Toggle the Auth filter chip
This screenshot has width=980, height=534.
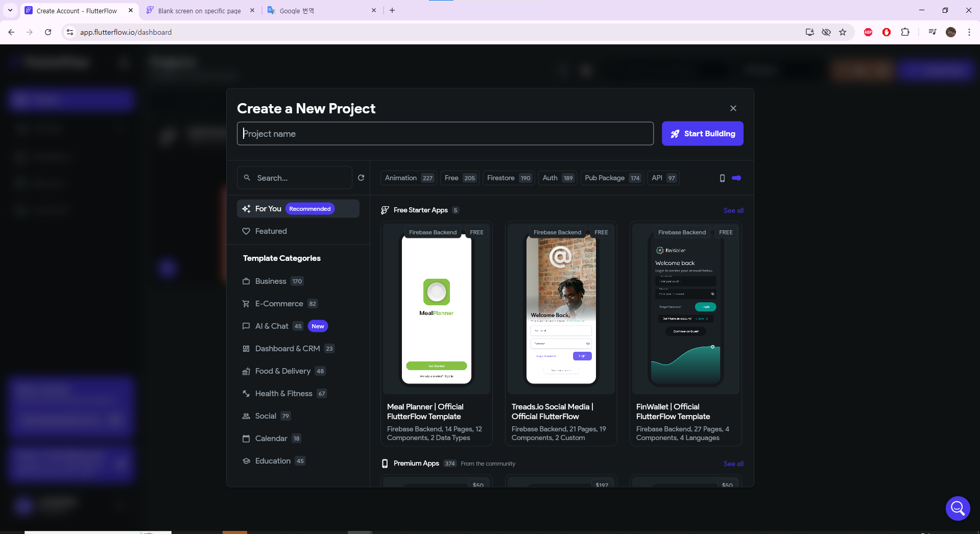pyautogui.click(x=557, y=178)
